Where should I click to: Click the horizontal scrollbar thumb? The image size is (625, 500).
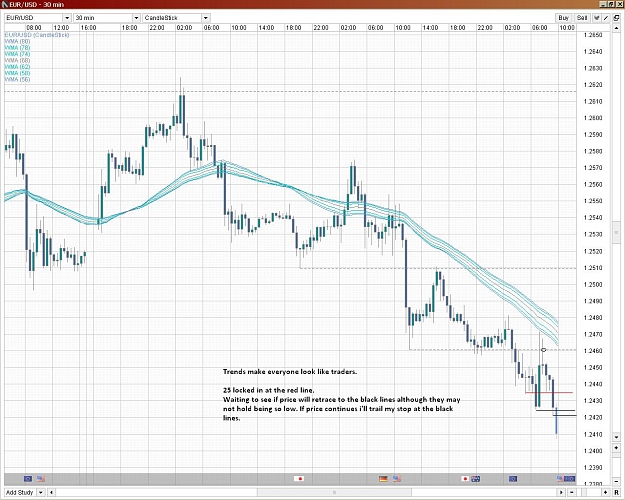[x=334, y=492]
